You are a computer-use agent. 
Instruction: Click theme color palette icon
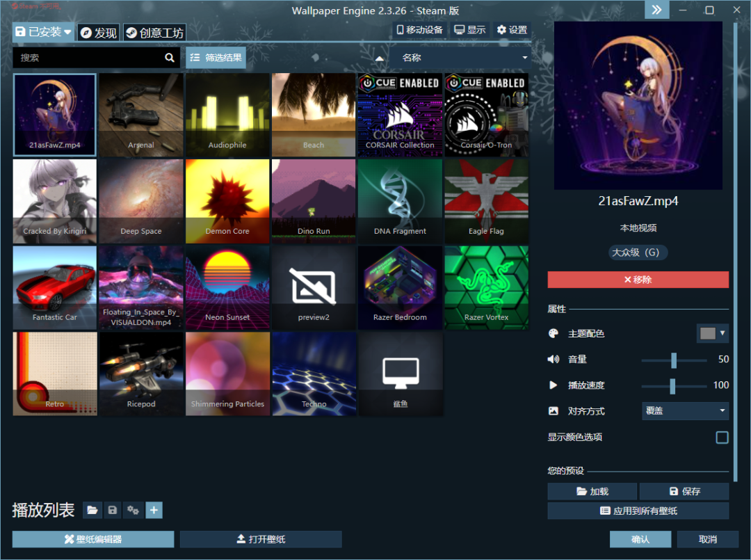[554, 333]
